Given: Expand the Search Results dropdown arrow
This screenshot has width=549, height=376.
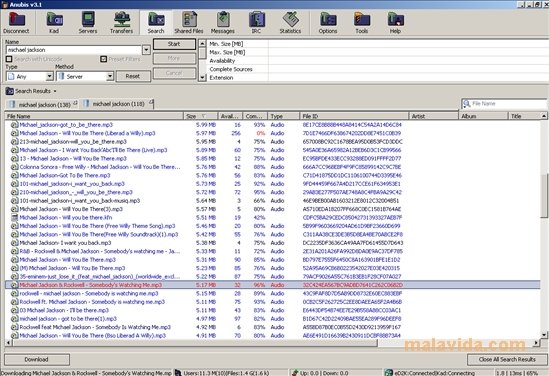Looking at the screenshot, I should [55, 91].
